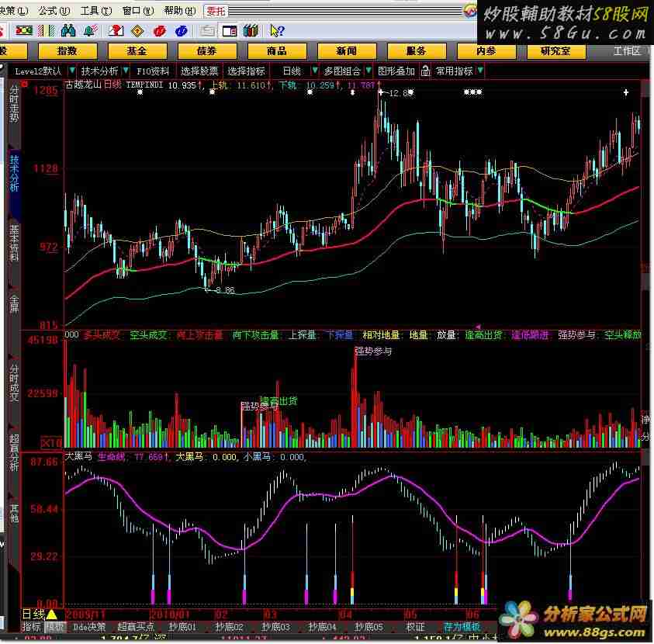This screenshot has width=654, height=644.
Task: Select the 指标 bottom tab
Action: [x=32, y=626]
